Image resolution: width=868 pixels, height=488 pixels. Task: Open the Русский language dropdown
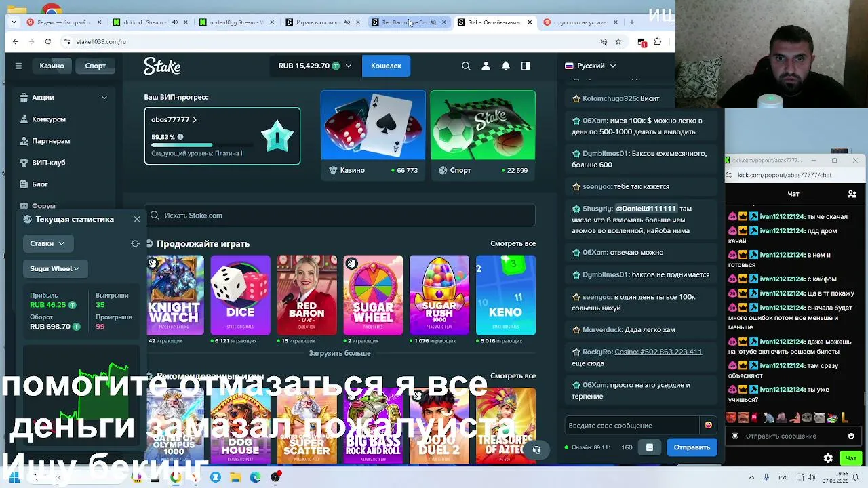tap(591, 66)
